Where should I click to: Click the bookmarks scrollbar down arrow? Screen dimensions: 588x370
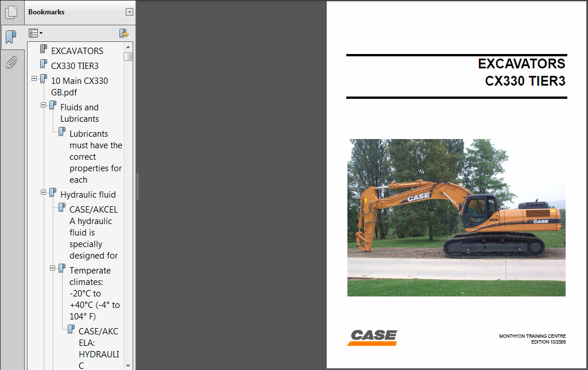[128, 365]
